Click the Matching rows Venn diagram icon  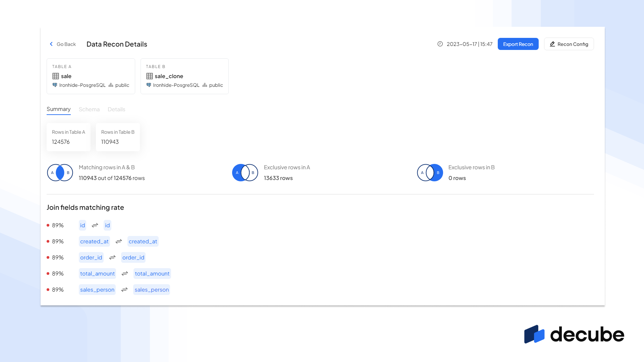(x=60, y=173)
